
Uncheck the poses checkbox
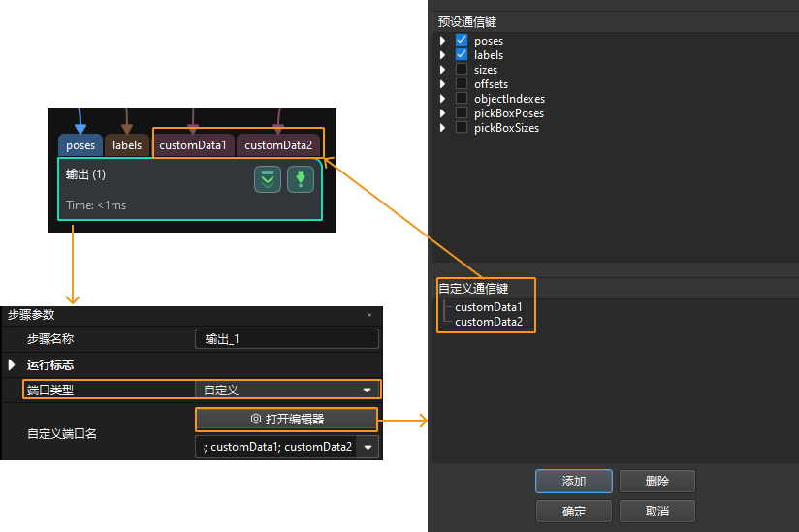pos(462,40)
